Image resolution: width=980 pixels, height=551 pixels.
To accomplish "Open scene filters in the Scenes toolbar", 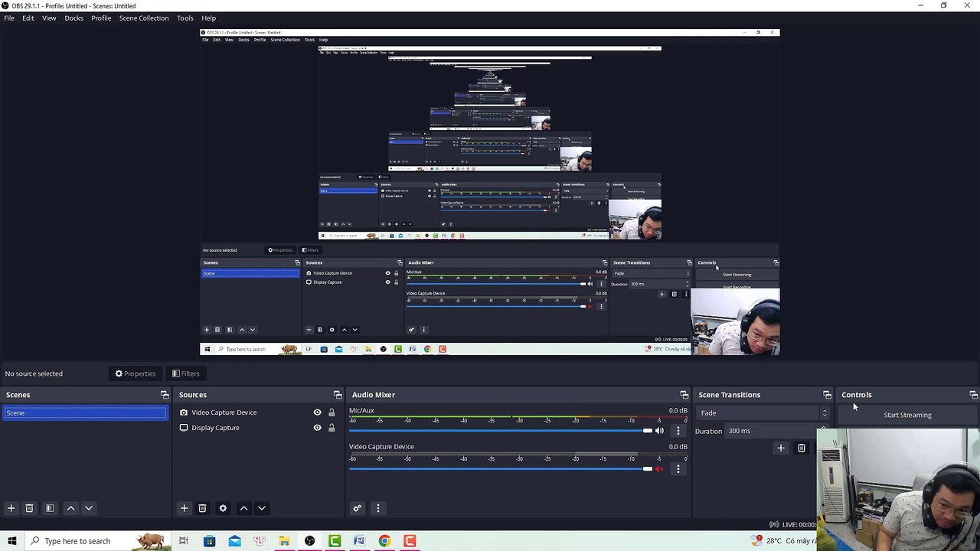I will tap(50, 508).
